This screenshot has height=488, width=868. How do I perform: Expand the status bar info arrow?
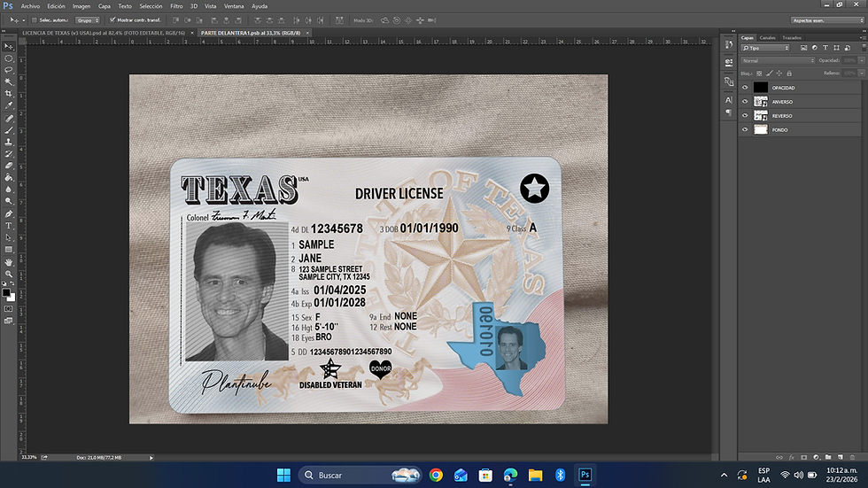(151, 458)
